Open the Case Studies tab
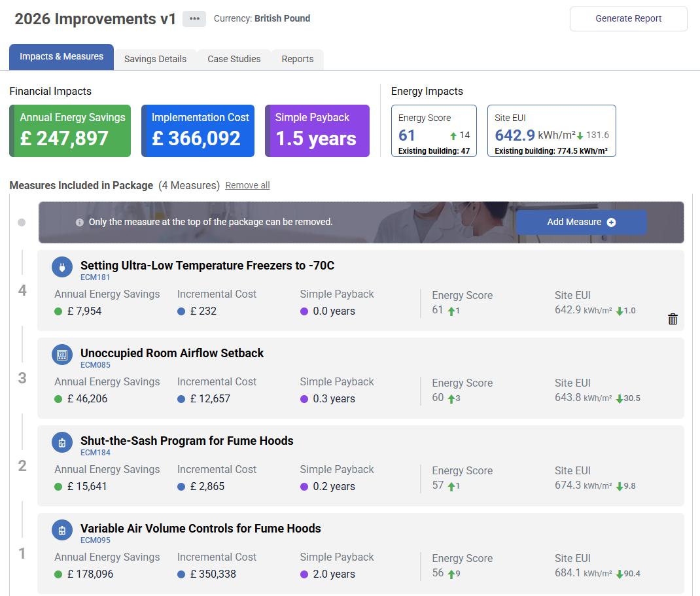This screenshot has width=700, height=596. pyautogui.click(x=234, y=59)
